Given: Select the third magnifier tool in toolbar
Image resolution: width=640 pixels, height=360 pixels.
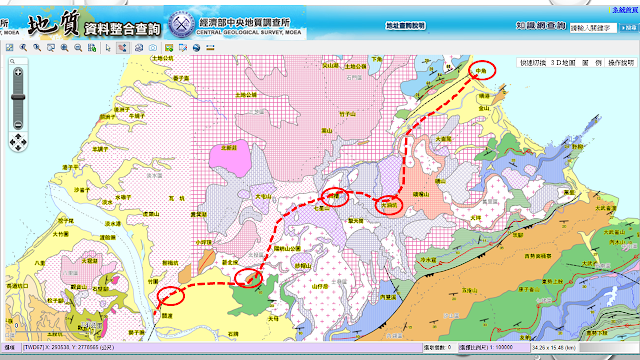Looking at the screenshot, I should point(37,48).
